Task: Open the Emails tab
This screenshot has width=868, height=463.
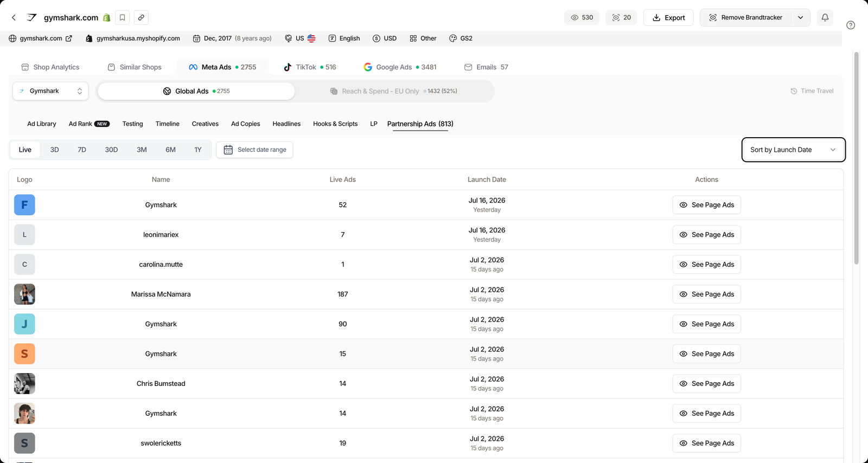Action: pyautogui.click(x=487, y=67)
